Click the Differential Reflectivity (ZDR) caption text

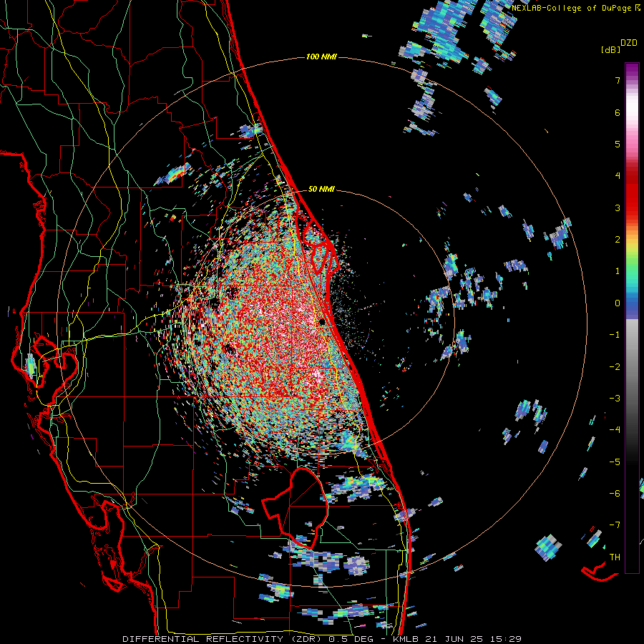tap(222, 639)
